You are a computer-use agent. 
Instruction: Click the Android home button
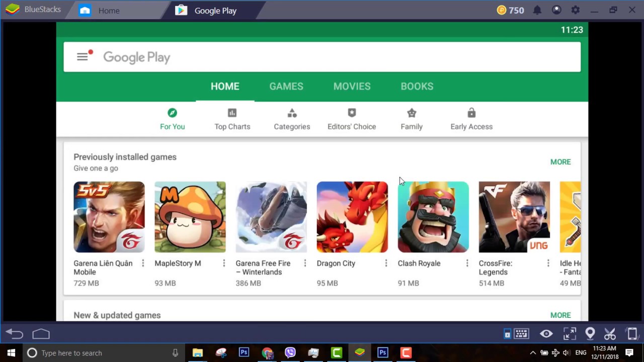coord(41,334)
